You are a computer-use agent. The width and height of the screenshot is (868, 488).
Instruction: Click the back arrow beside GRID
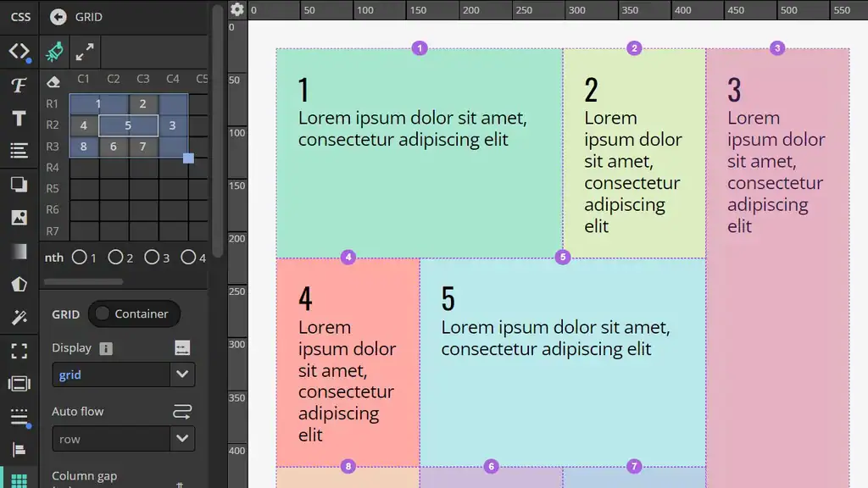pyautogui.click(x=58, y=17)
